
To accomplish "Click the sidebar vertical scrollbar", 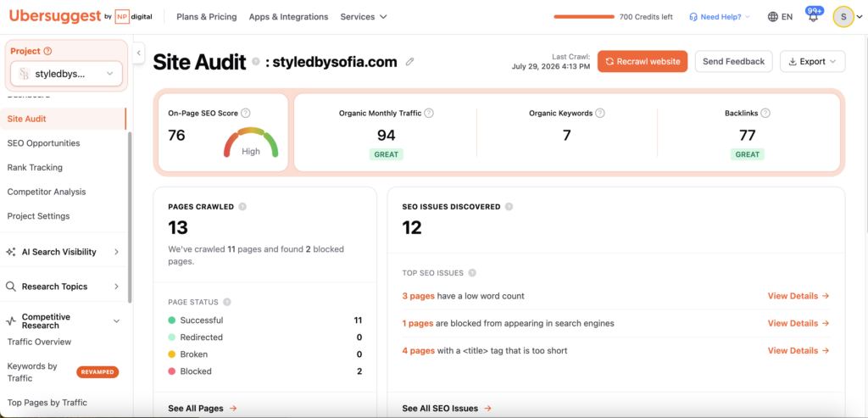I will pyautogui.click(x=130, y=217).
